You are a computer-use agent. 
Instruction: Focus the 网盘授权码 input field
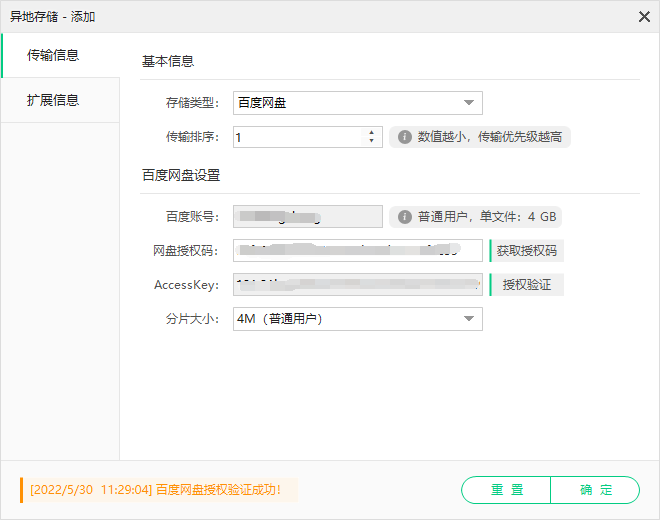(x=358, y=251)
